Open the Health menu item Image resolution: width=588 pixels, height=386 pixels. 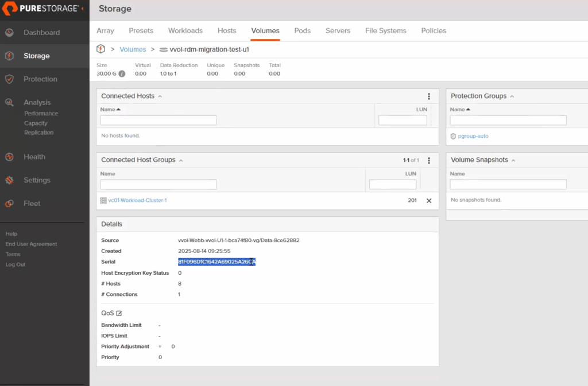point(34,157)
